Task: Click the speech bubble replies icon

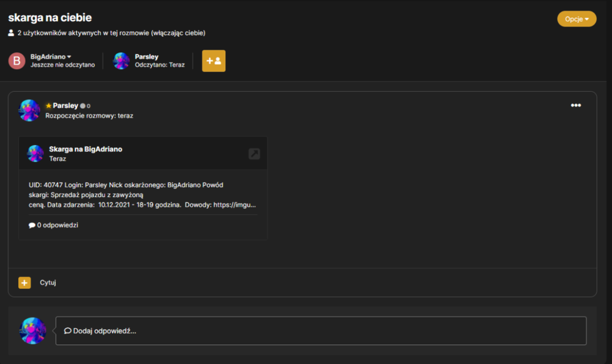Action: click(32, 225)
